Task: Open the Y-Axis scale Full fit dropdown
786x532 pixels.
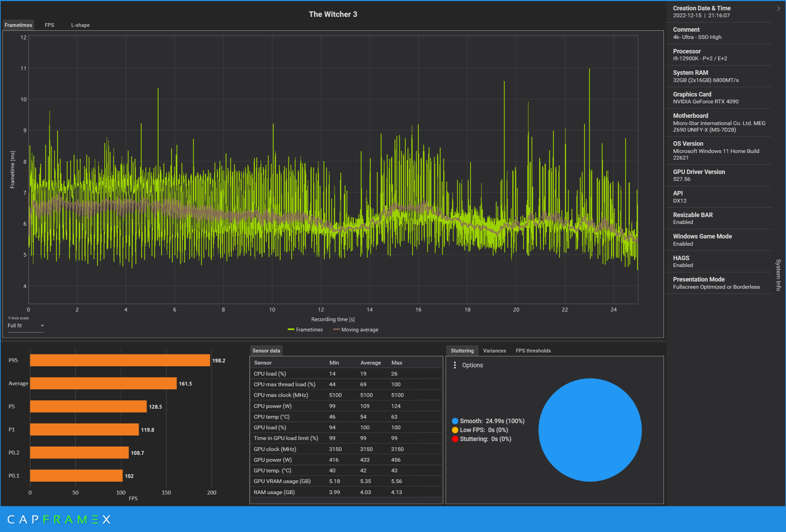Action: [x=26, y=326]
